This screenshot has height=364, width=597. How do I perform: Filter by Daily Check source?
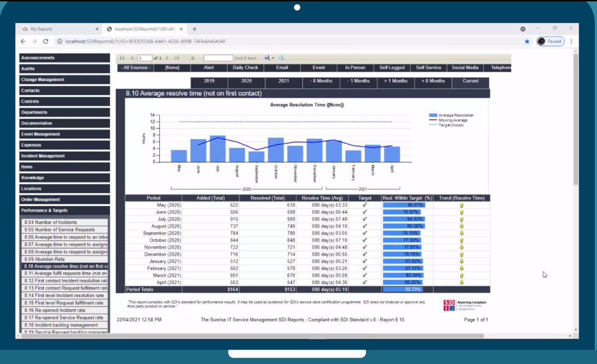[245, 68]
